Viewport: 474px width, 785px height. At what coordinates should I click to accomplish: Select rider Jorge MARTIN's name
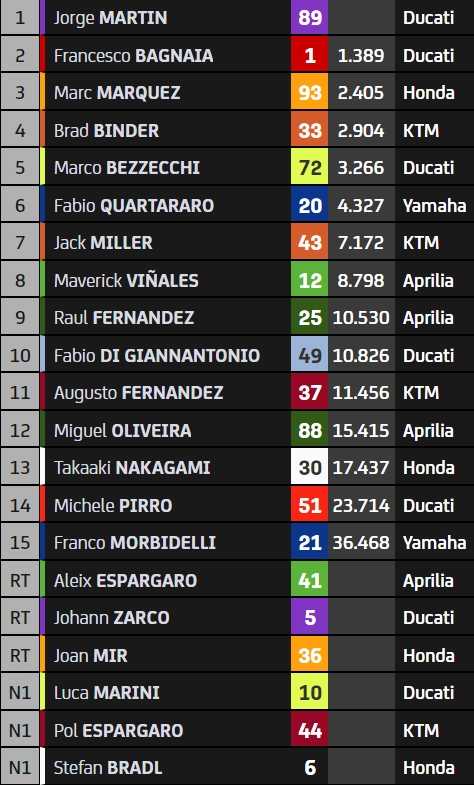coord(110,18)
